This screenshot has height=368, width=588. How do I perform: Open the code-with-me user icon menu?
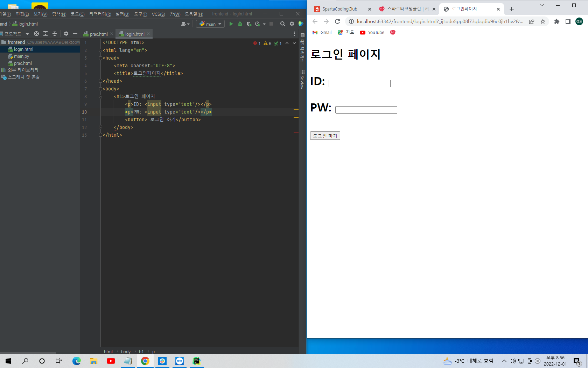click(185, 24)
